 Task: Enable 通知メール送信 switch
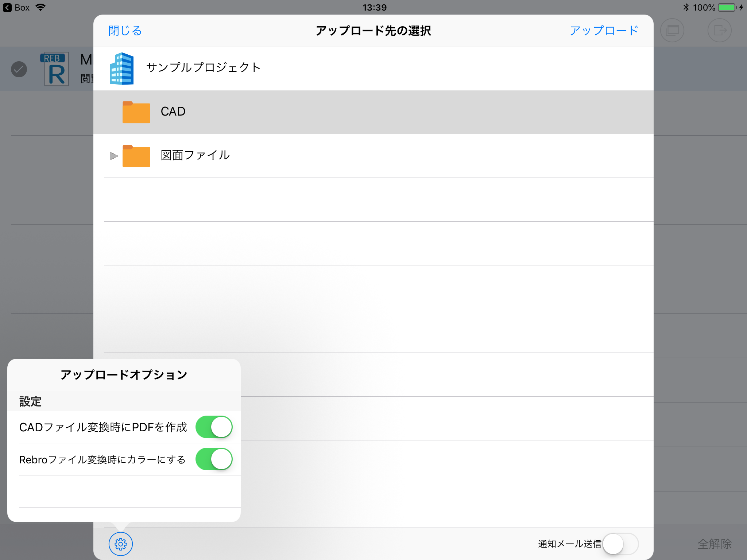[620, 544]
